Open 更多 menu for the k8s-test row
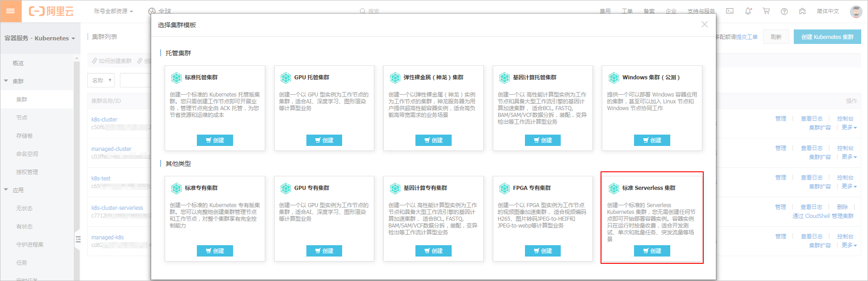The image size is (868, 281). [849, 186]
